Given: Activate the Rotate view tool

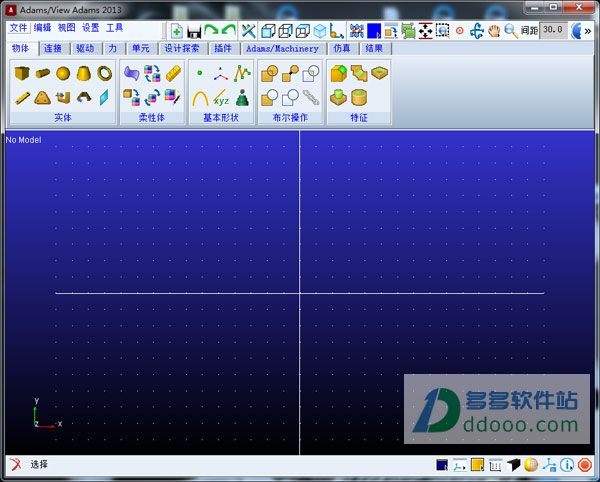Looking at the screenshot, I should point(477,31).
